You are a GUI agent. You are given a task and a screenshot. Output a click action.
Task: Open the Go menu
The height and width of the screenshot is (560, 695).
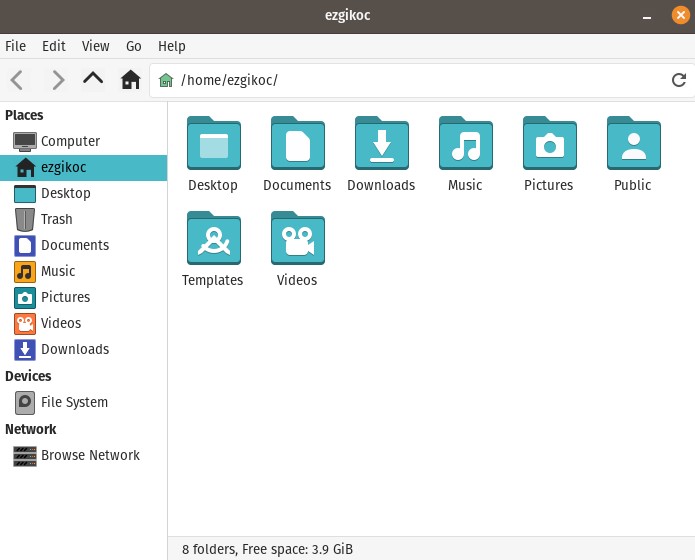[x=134, y=46]
